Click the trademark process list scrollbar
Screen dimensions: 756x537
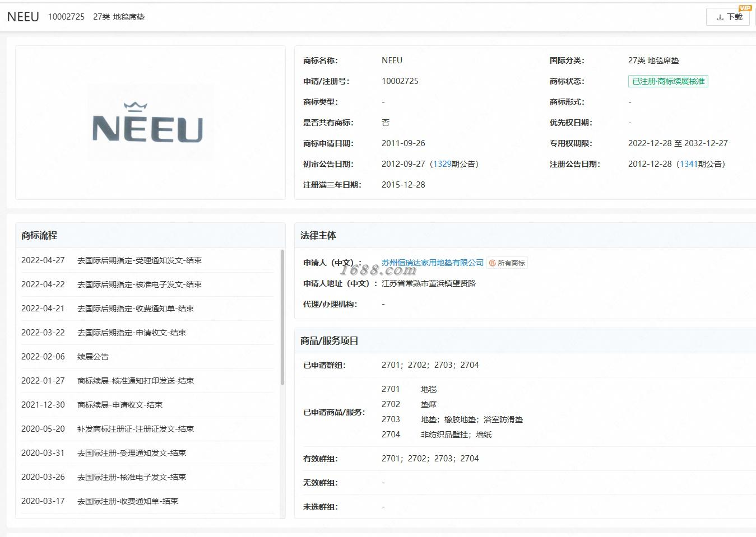[282, 317]
